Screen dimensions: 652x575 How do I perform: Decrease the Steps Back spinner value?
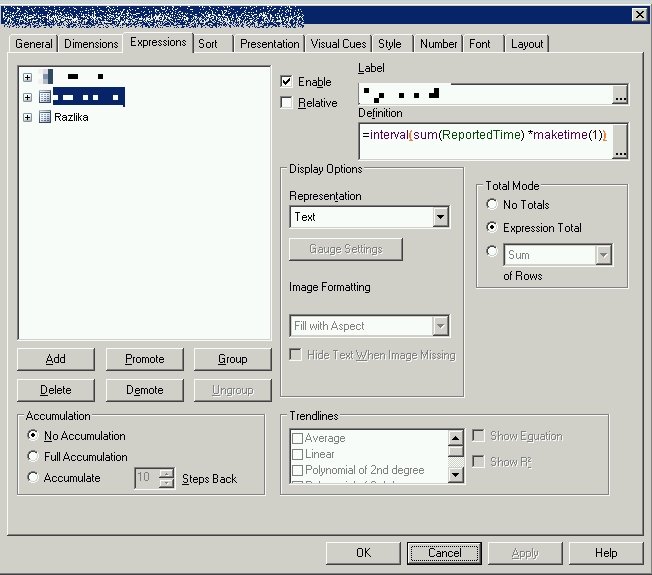[x=166, y=483]
